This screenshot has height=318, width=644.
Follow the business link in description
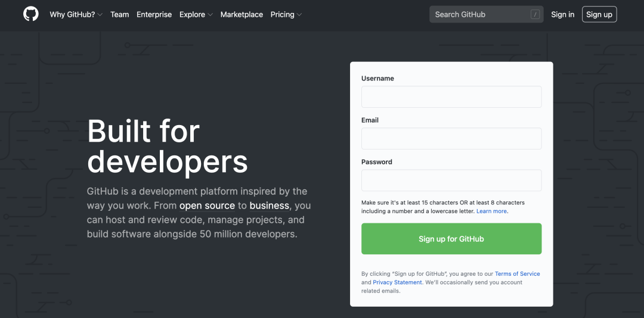[x=270, y=205]
